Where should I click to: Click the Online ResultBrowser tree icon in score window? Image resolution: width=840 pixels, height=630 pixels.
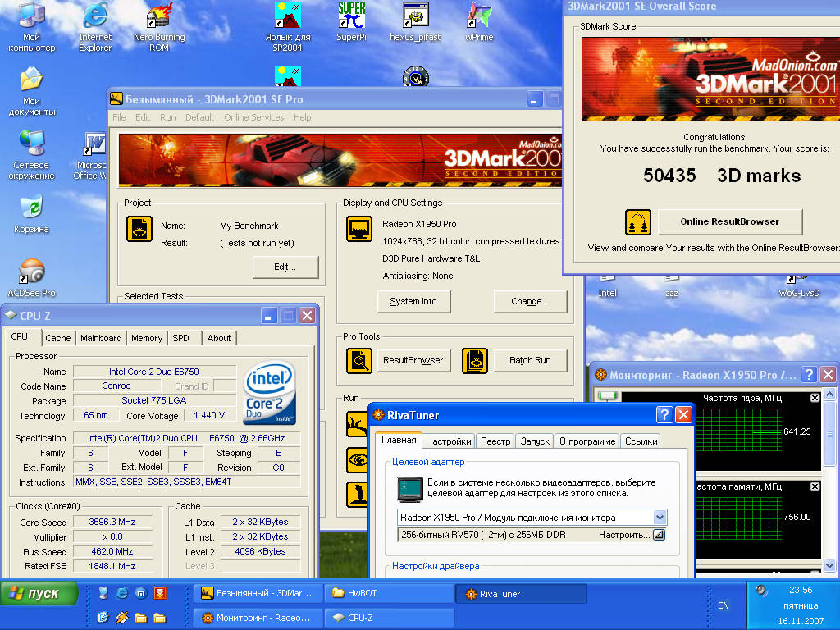(x=638, y=221)
